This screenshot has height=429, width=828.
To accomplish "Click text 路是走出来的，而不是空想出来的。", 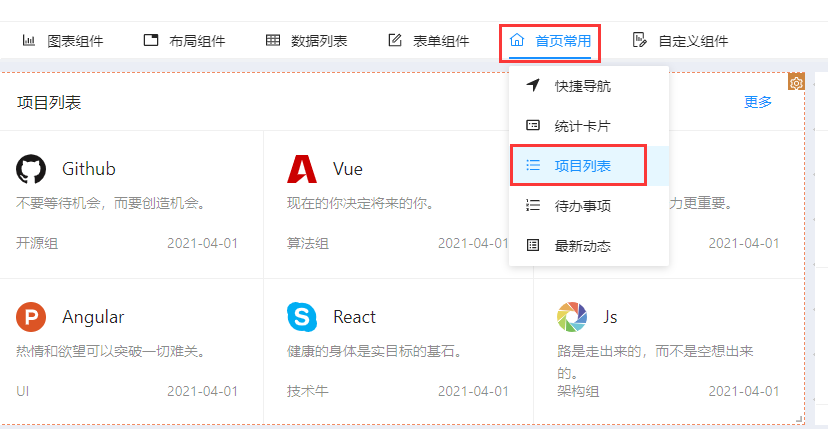I will pos(655,362).
